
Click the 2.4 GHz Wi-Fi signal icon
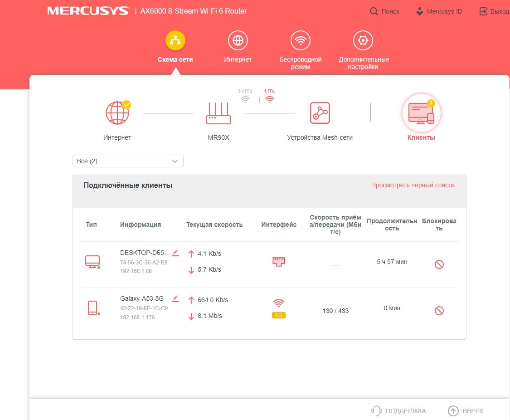tap(245, 99)
